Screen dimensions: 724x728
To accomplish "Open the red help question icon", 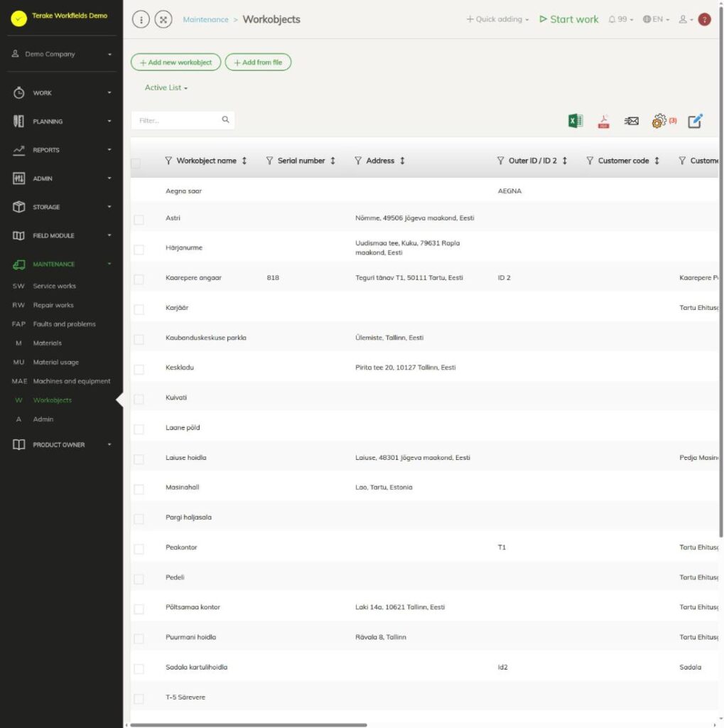I will click(x=705, y=19).
